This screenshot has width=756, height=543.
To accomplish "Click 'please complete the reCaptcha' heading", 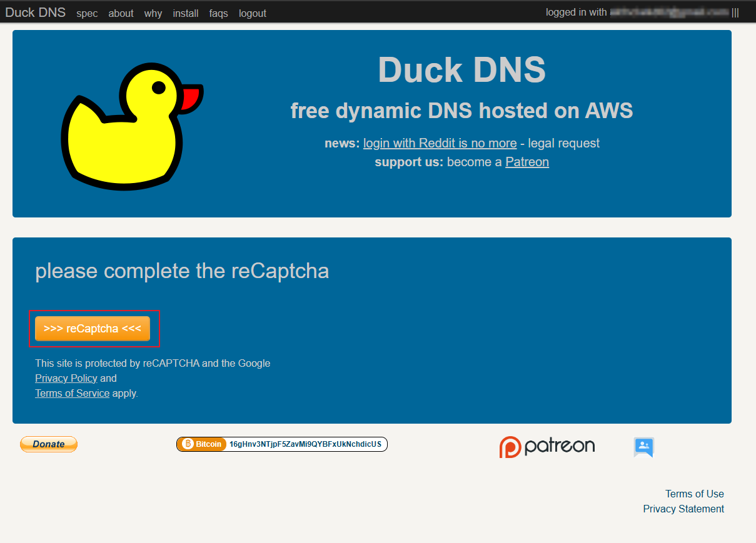I will pos(182,271).
